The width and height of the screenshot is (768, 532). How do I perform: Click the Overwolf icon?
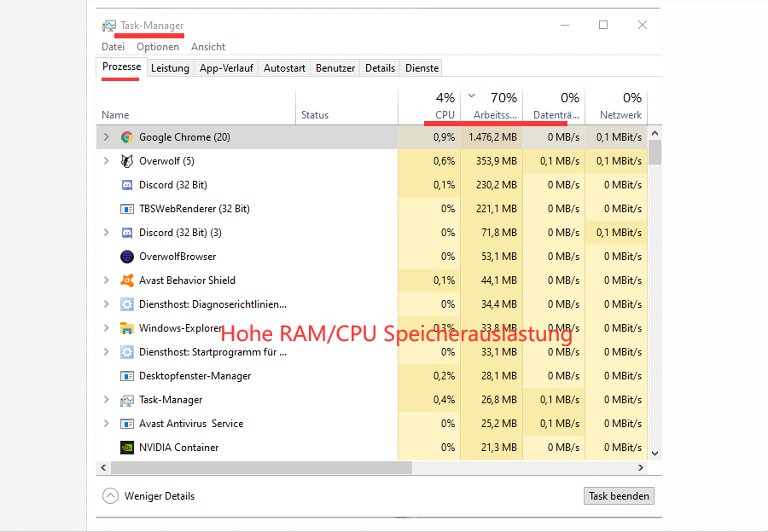pyautogui.click(x=126, y=160)
